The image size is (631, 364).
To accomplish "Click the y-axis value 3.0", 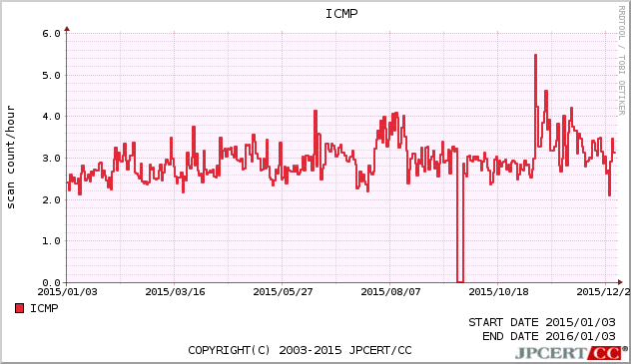I will (51, 159).
